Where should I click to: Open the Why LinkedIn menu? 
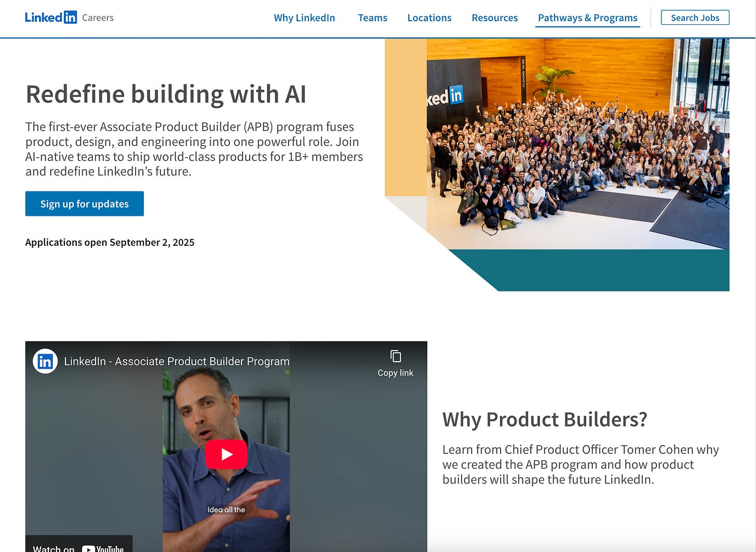[x=304, y=18]
